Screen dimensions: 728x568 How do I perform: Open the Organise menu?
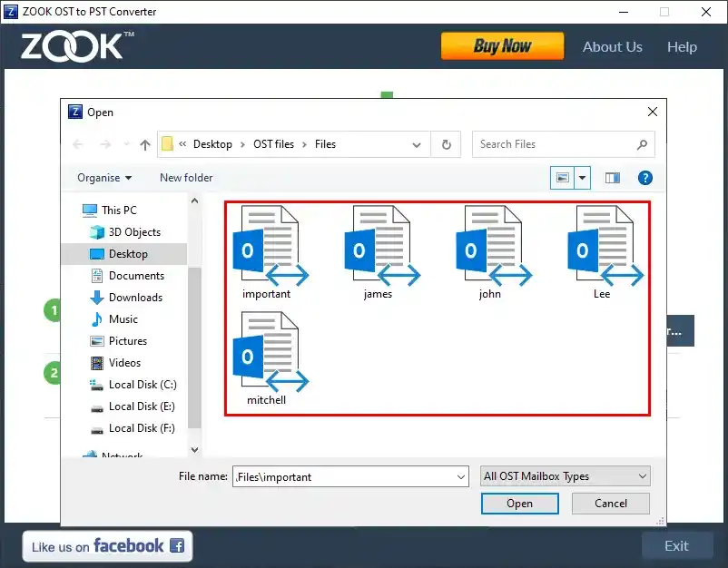(x=104, y=178)
